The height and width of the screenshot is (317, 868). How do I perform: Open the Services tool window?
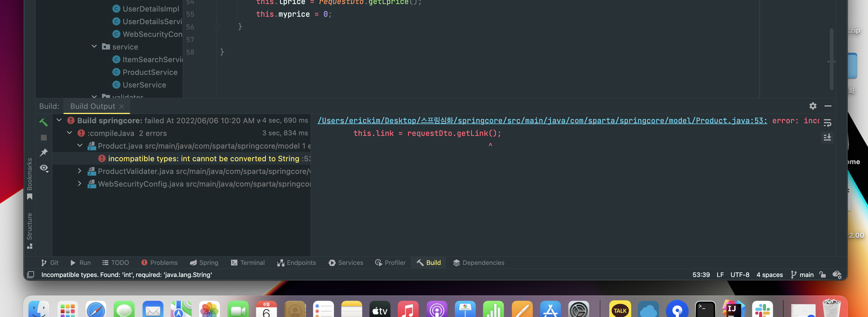click(346, 262)
